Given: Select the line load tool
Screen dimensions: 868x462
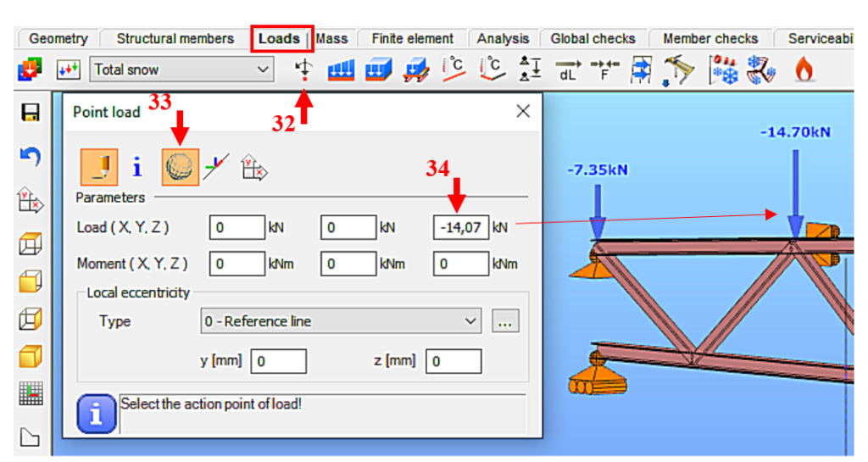Looking at the screenshot, I should (341, 71).
